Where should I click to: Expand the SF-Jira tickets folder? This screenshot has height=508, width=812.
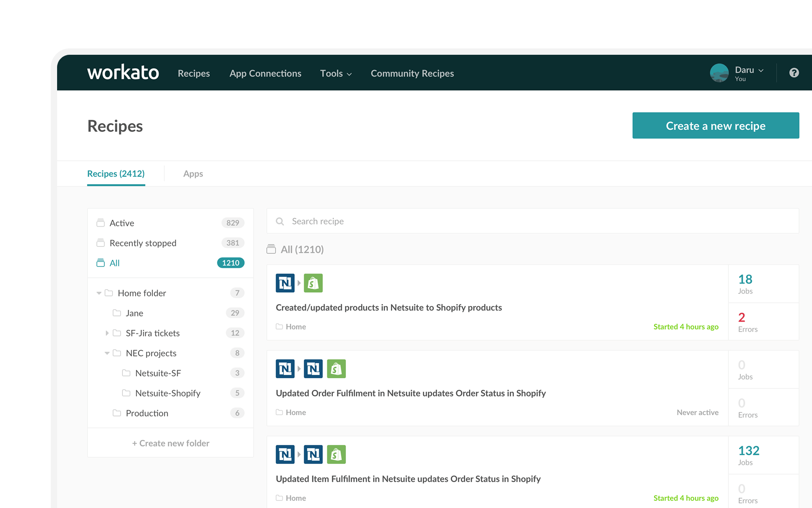107,333
